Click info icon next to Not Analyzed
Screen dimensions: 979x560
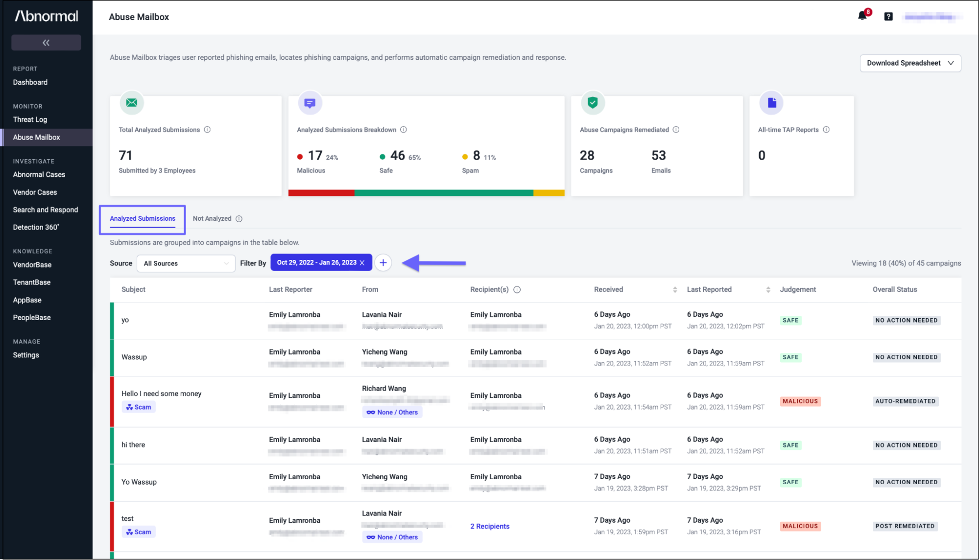click(239, 219)
